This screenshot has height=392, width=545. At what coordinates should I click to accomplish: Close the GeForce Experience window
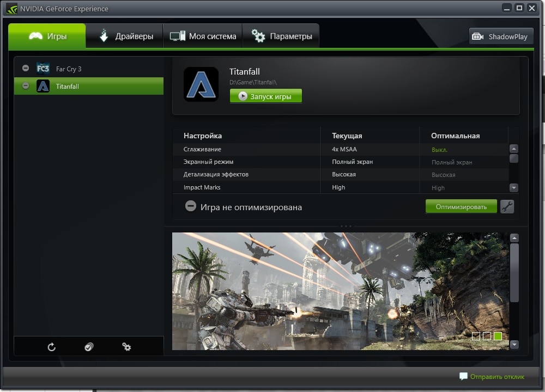coord(532,8)
